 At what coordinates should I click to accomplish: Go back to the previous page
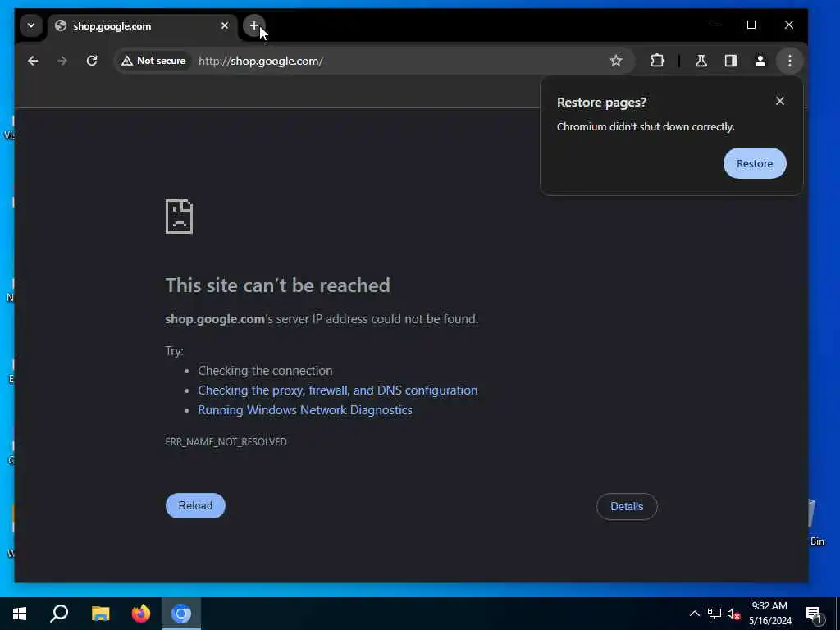pos(33,61)
